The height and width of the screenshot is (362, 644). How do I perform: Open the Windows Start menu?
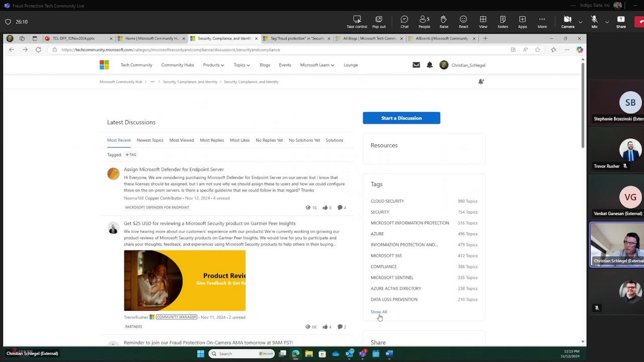201,353
